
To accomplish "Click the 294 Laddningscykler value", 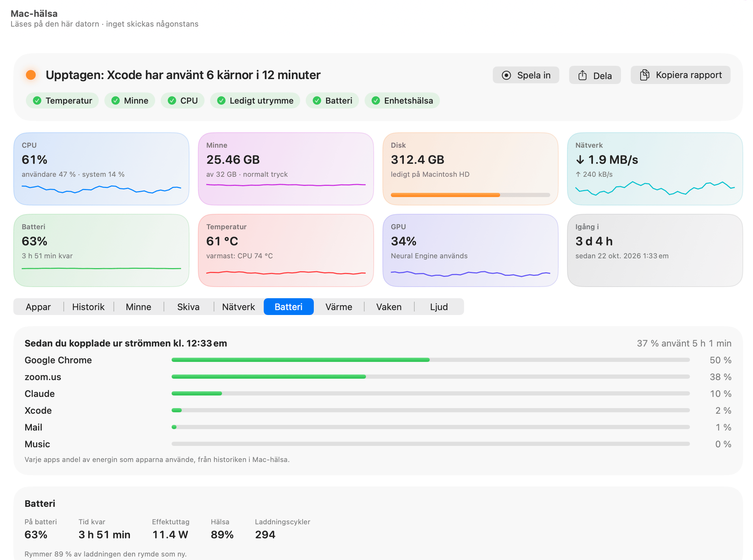I will coord(265,534).
